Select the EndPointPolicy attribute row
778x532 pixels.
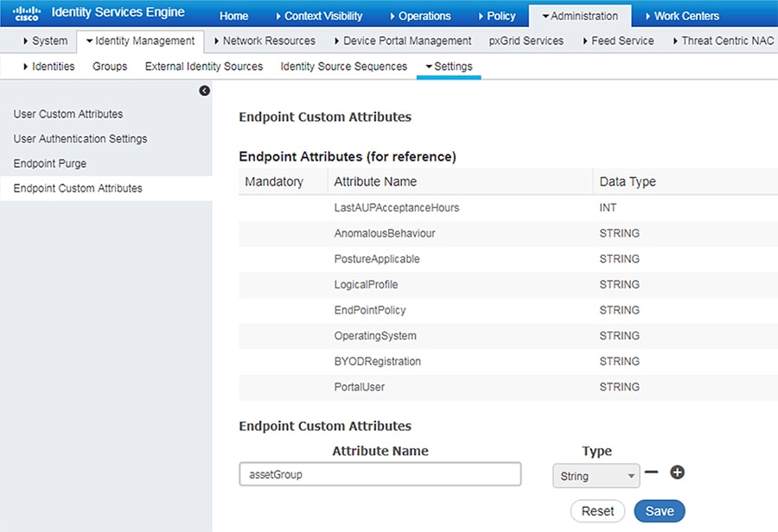pyautogui.click(x=508, y=311)
